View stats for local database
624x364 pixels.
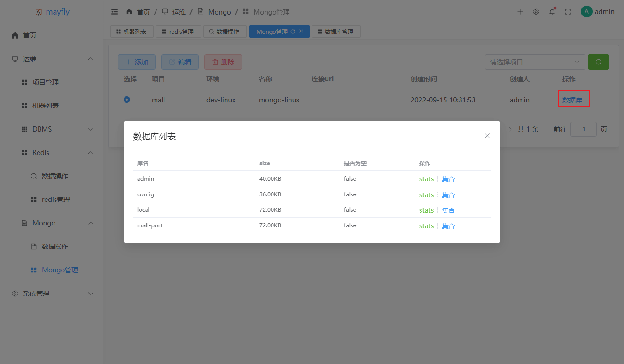pyautogui.click(x=426, y=210)
